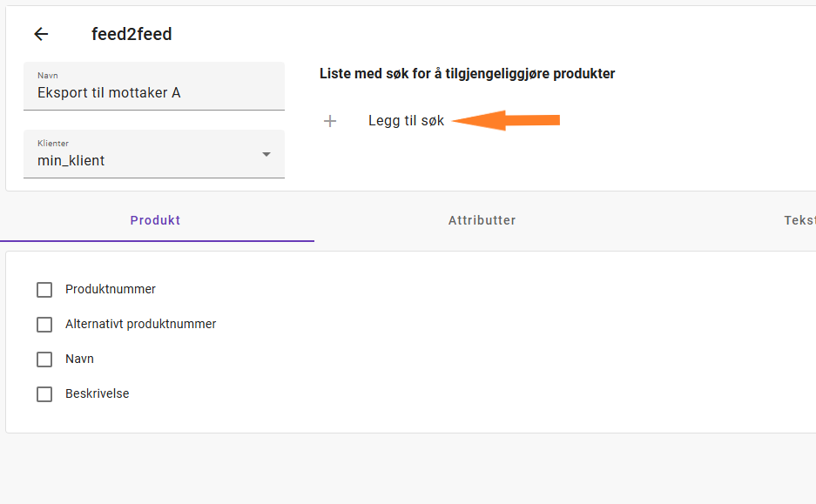Toggle the Beskrivelse checkbox
This screenshot has height=504, width=816.
(44, 394)
